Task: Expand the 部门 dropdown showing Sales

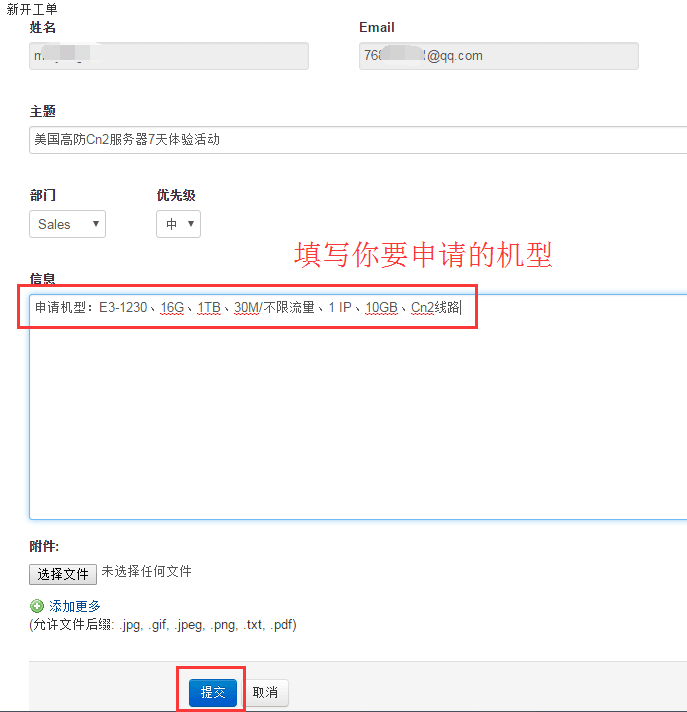Action: pos(67,224)
